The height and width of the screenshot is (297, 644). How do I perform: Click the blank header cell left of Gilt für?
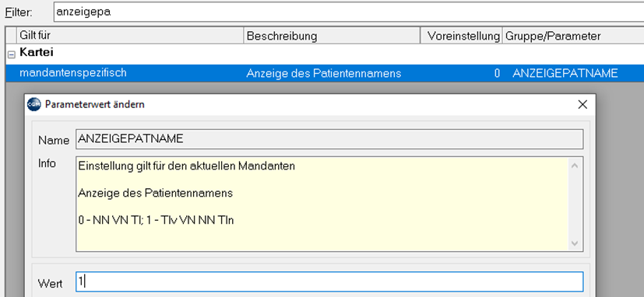11,36
